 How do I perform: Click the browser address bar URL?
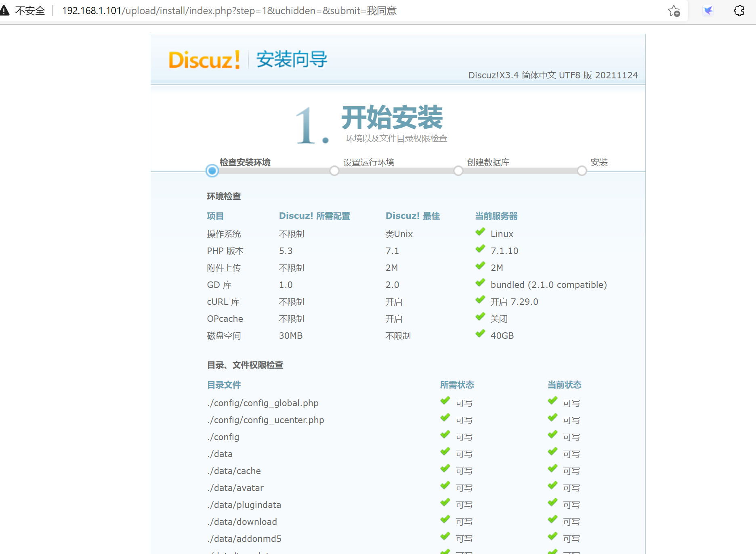coord(229,11)
